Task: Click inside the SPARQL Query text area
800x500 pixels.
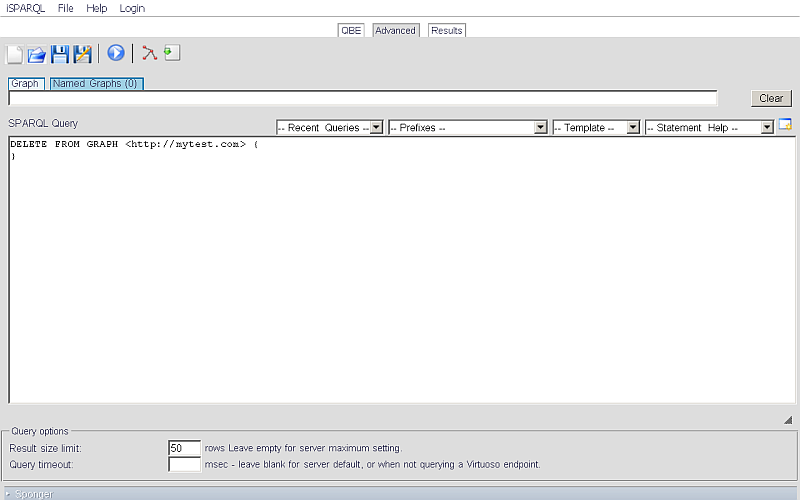Action: click(402, 270)
